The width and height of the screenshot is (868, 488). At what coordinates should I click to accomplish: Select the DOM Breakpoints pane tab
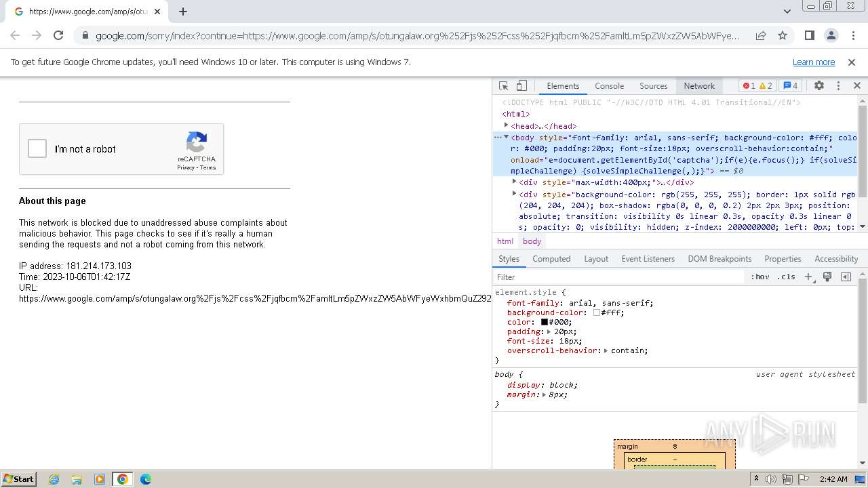(x=719, y=259)
